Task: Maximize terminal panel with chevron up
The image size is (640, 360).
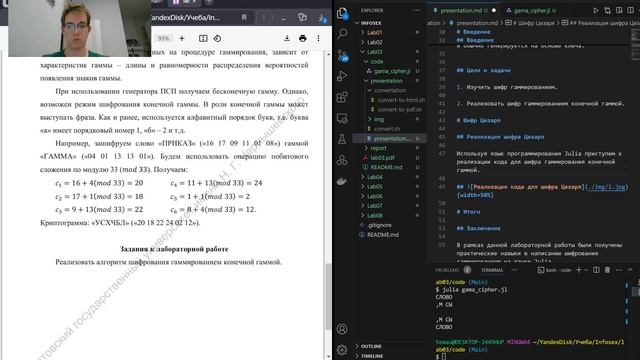Action: tap(630, 270)
